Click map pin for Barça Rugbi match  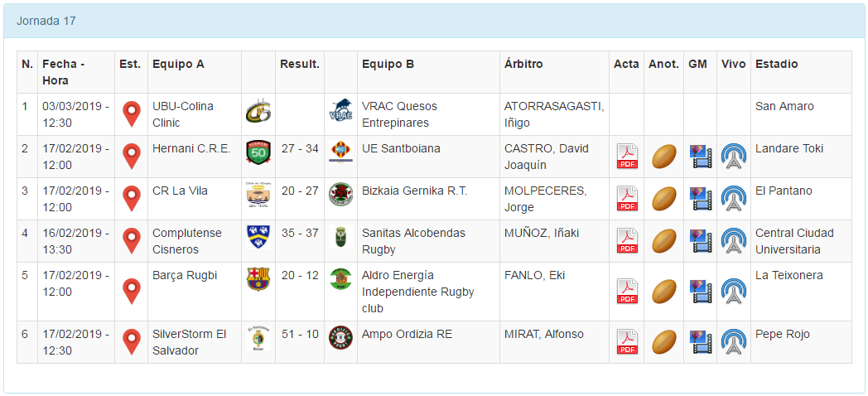pyautogui.click(x=131, y=292)
